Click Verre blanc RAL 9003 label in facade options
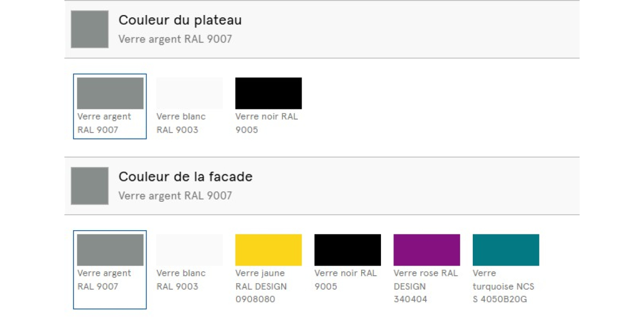This screenshot has width=644, height=322. (181, 280)
